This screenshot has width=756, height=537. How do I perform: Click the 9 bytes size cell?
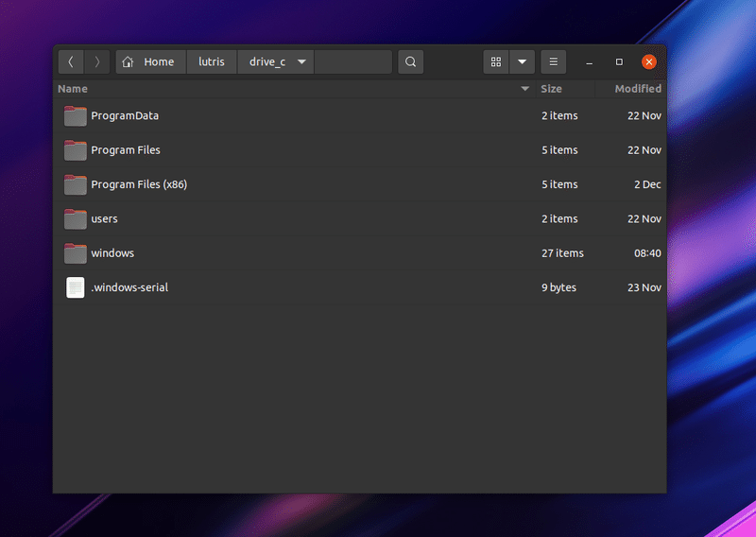pos(558,287)
